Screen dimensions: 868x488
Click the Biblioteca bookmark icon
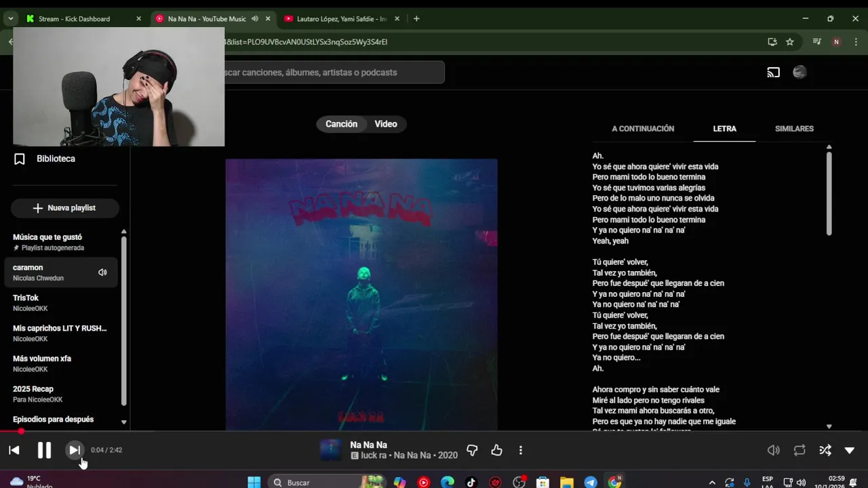(x=20, y=159)
